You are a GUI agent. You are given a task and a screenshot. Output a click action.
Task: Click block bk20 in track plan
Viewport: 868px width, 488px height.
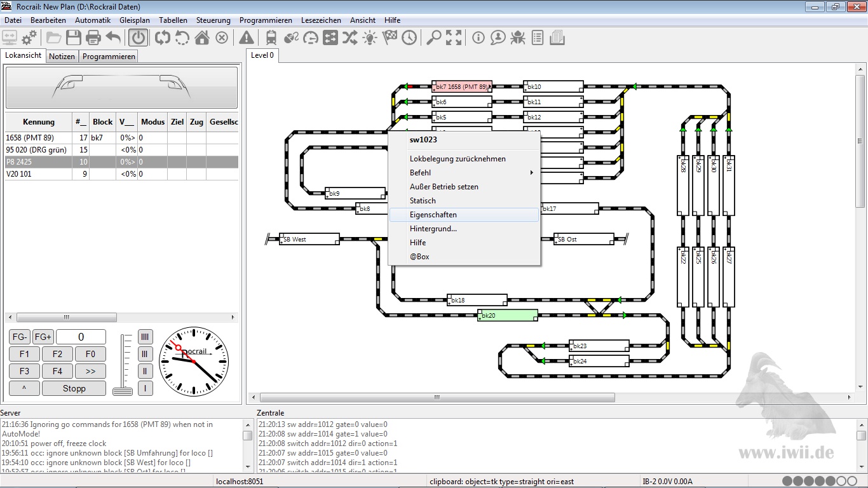pos(508,315)
